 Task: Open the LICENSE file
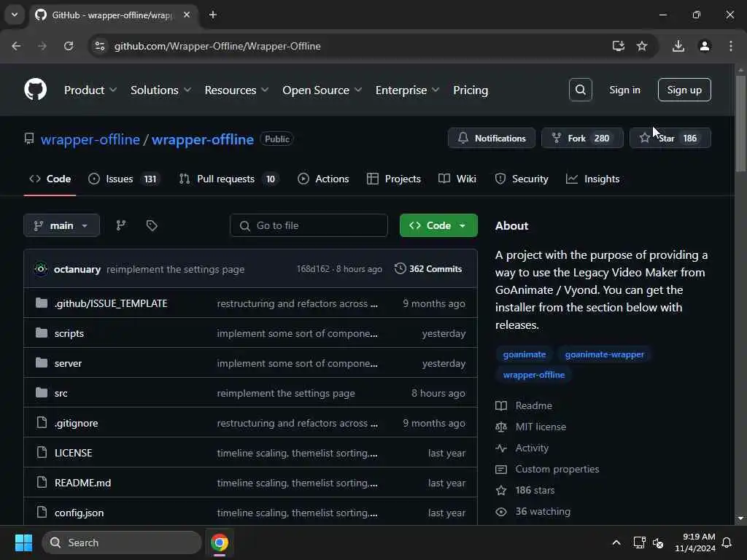tap(74, 453)
